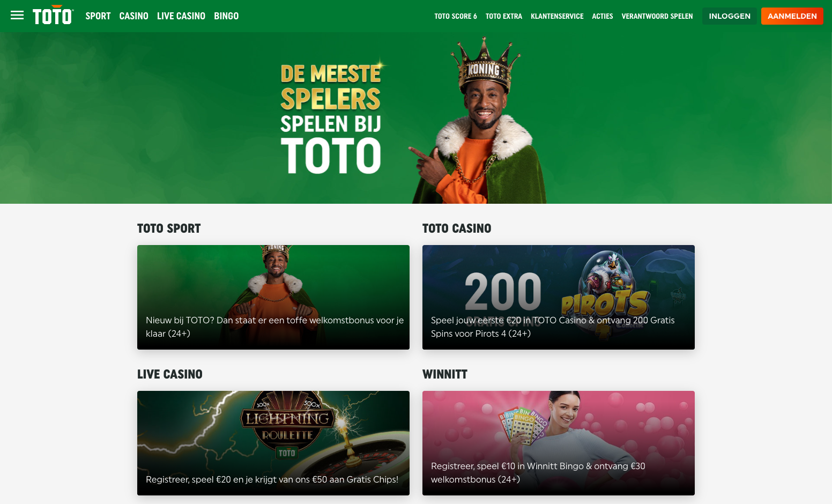Viewport: 832px width, 504px height.
Task: View the Acties promotions link
Action: tap(603, 16)
